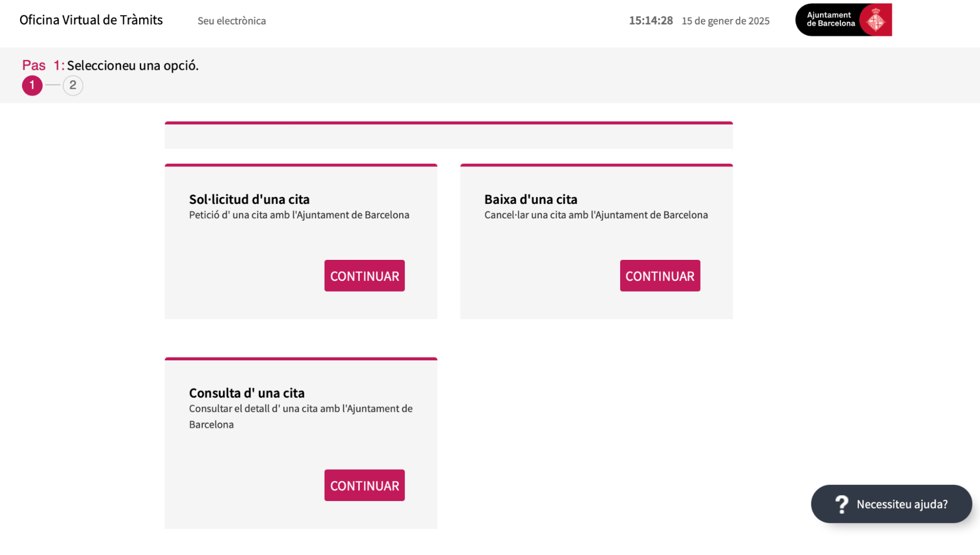
Task: Click the Barcelona coat of arms emblem
Action: point(876,20)
